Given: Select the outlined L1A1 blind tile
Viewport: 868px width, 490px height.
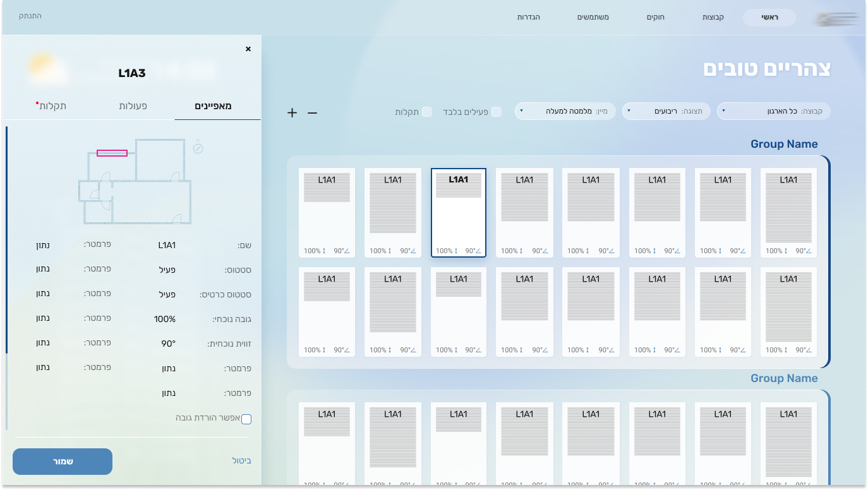Looking at the screenshot, I should pyautogui.click(x=459, y=213).
